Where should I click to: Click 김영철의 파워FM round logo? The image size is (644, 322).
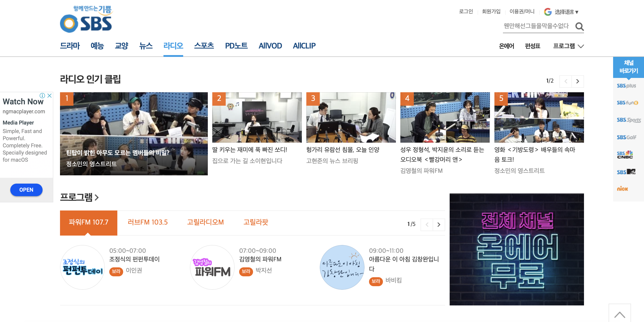(212, 267)
